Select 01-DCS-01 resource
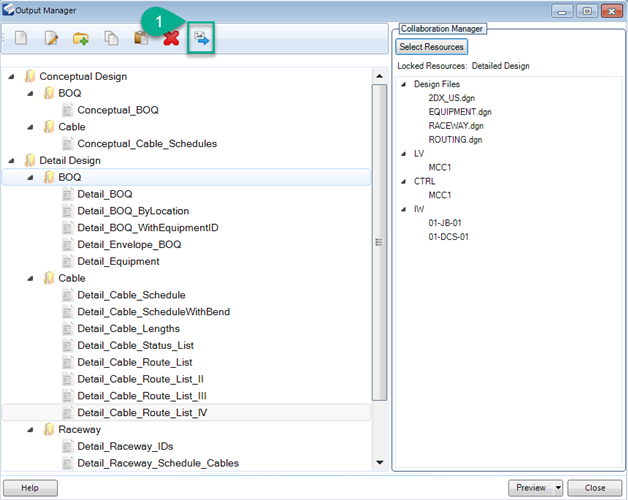Screen dimensions: 628x500 (448, 237)
